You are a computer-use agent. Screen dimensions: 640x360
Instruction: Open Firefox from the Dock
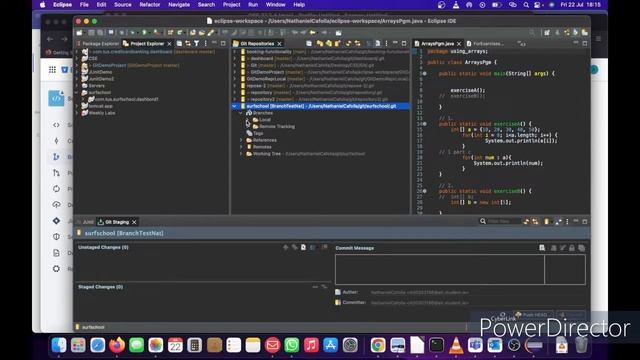pos(117,345)
